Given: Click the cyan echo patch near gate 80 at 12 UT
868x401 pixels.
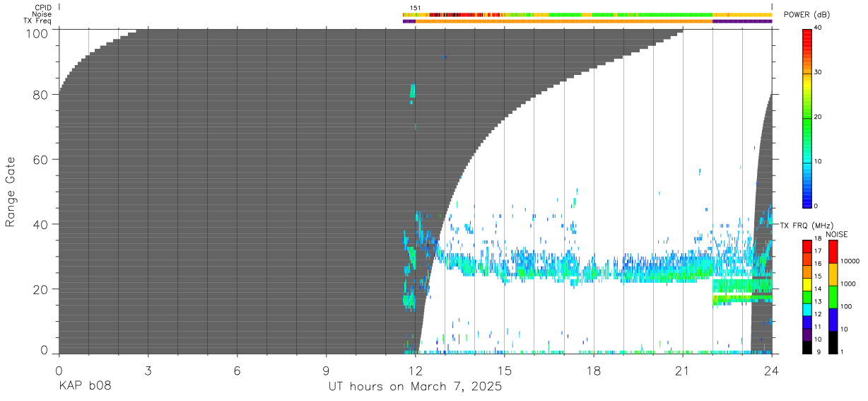Looking at the screenshot, I should click(412, 91).
